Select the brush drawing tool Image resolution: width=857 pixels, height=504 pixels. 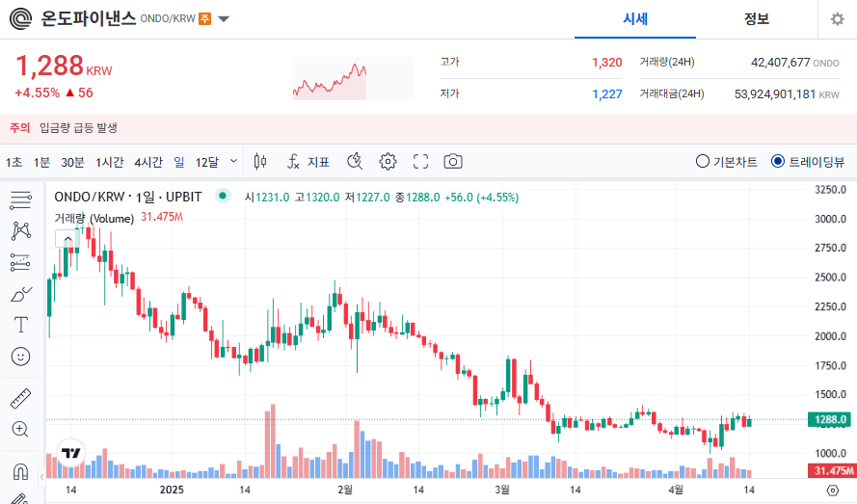[x=21, y=294]
